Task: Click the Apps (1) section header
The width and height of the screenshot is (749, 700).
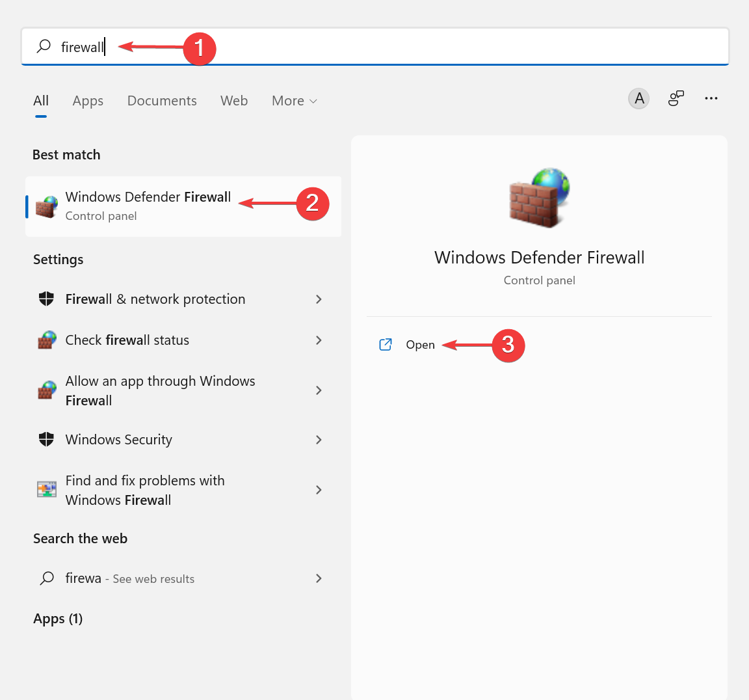Action: (x=58, y=619)
